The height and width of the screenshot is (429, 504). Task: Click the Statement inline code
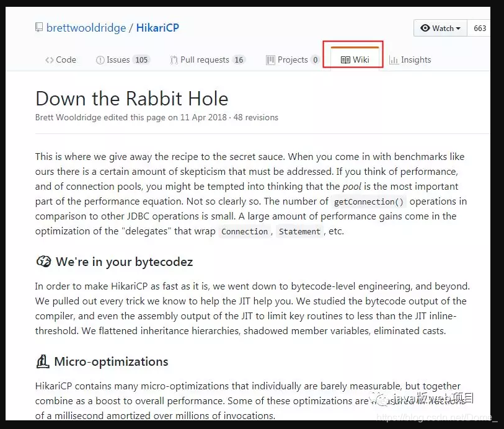coord(299,231)
